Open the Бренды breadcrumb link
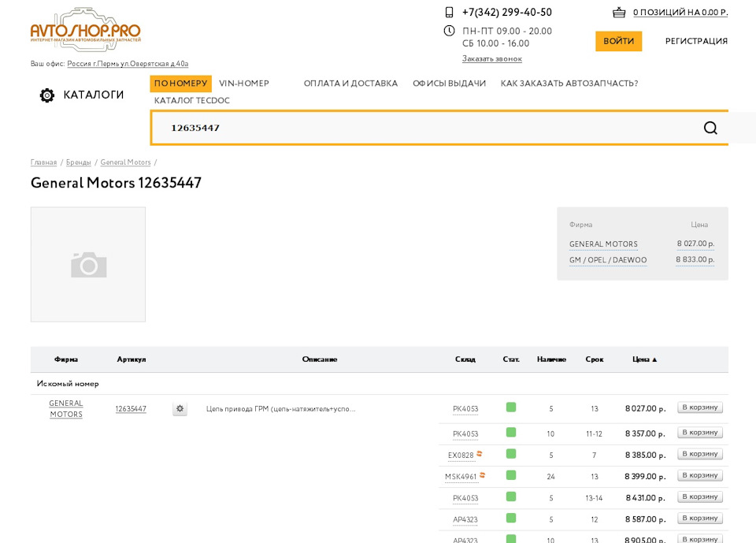 tap(78, 162)
